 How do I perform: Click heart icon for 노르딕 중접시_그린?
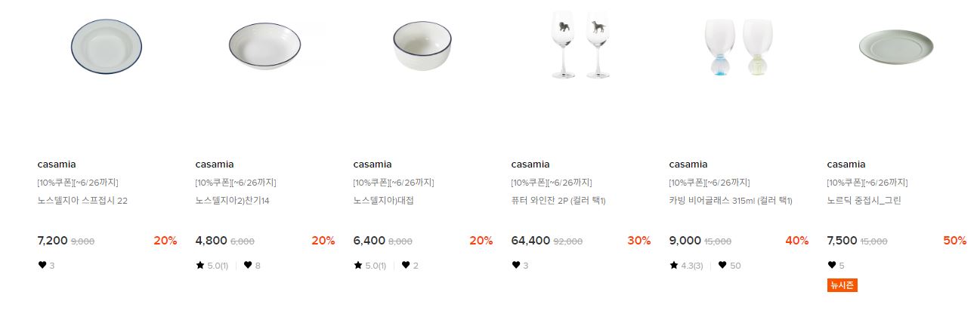[x=832, y=265]
